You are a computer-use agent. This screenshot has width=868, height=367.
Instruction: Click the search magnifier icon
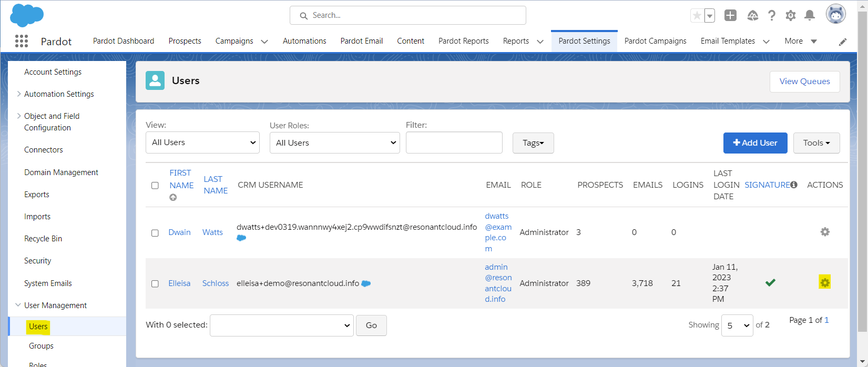[303, 16]
